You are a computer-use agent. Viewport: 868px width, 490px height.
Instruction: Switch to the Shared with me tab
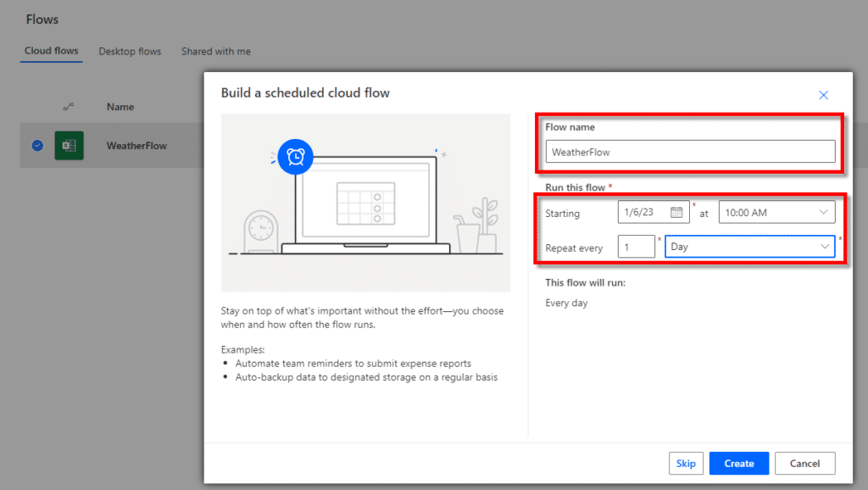pyautogui.click(x=216, y=51)
